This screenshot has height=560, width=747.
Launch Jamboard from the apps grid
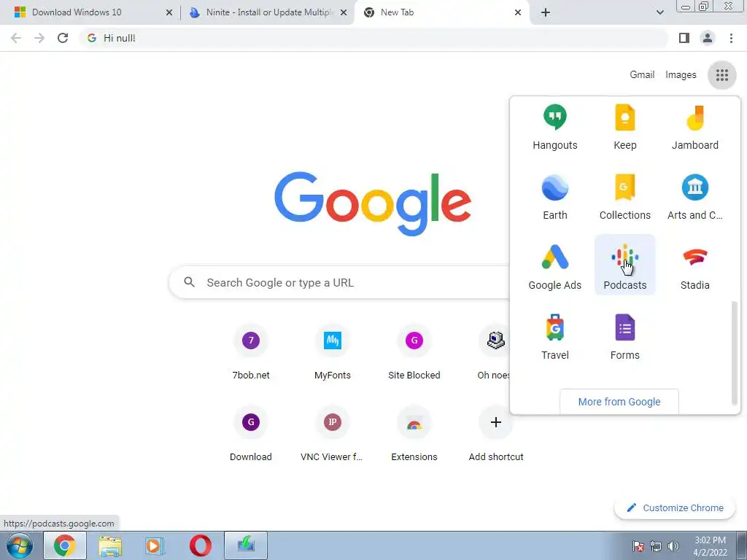pyautogui.click(x=694, y=128)
